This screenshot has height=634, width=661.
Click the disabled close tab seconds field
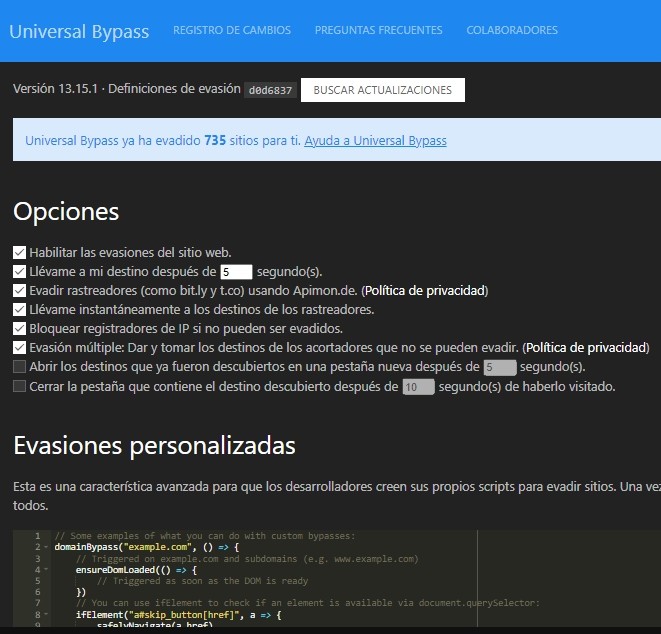pos(418,387)
